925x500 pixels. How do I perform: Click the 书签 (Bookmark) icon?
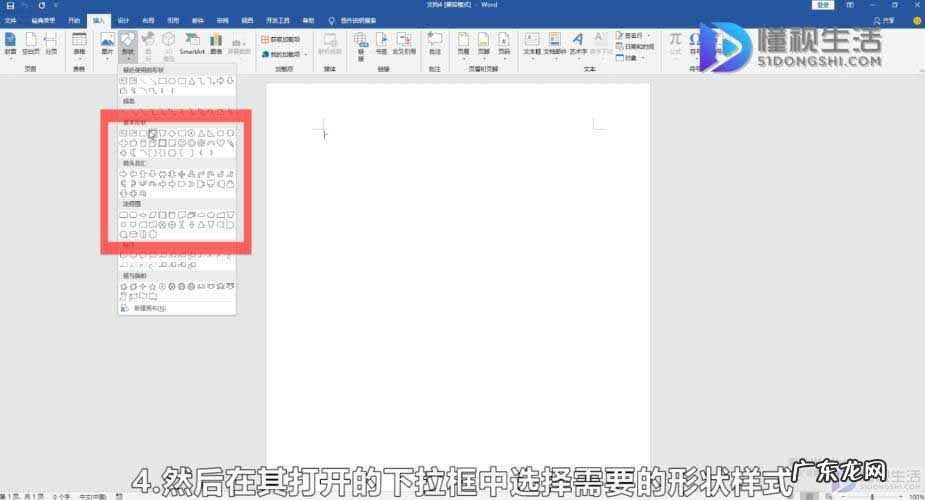[382, 44]
